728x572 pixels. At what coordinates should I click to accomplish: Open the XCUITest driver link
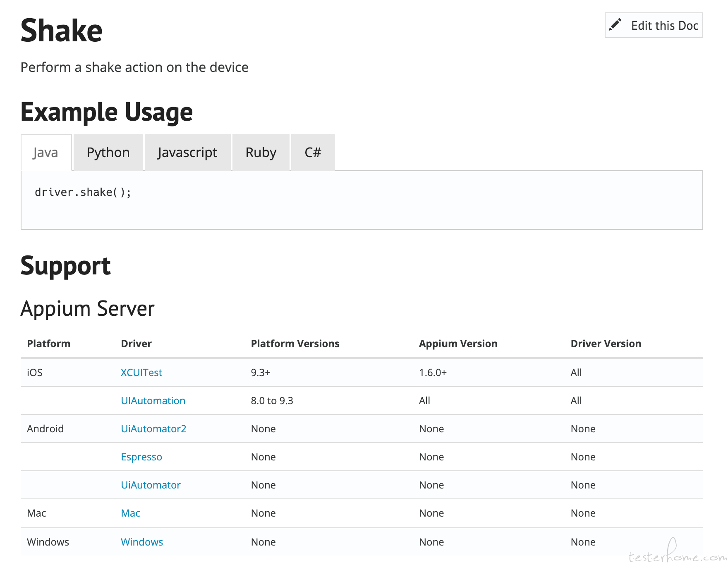(141, 372)
